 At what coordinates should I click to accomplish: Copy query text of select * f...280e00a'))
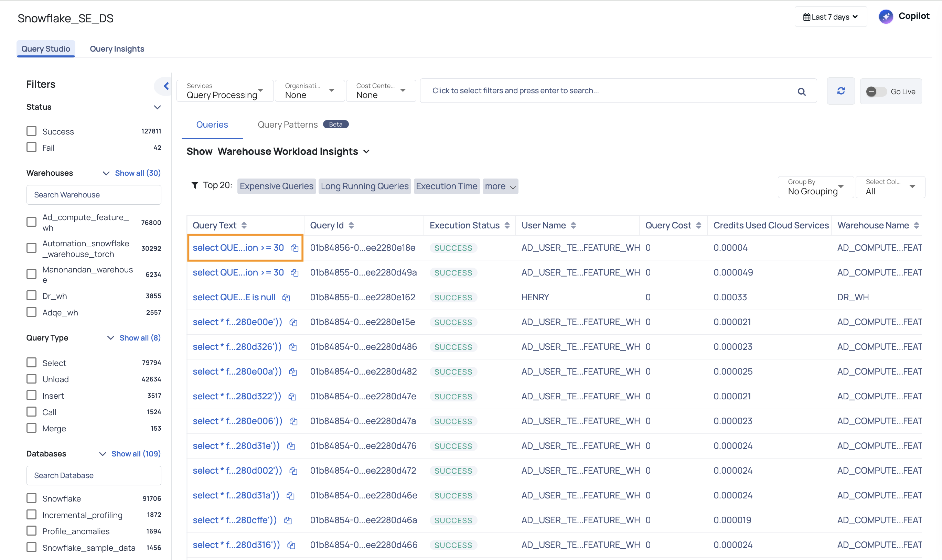(x=292, y=372)
